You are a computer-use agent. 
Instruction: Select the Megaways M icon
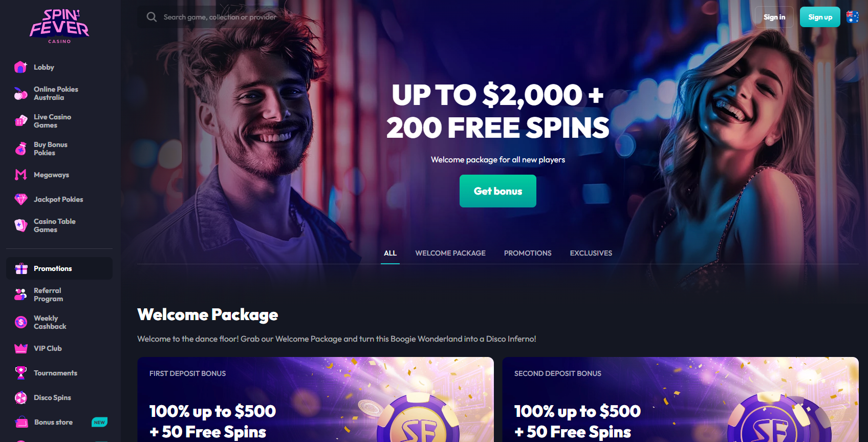[x=20, y=175]
